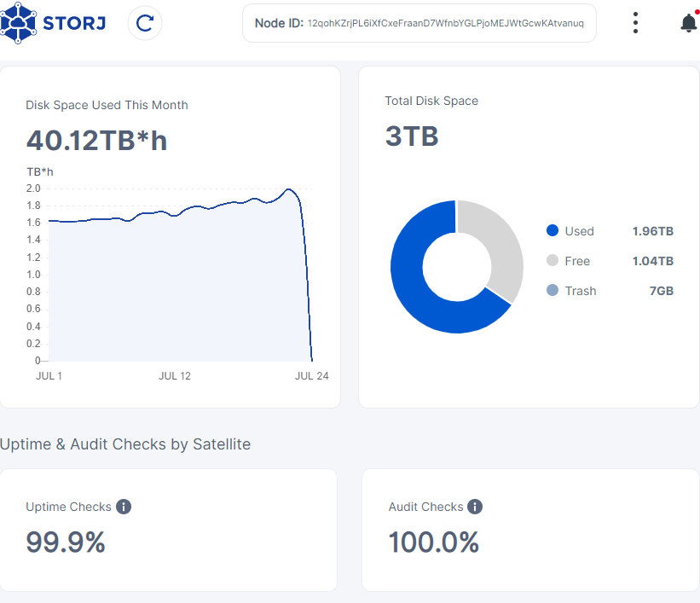Click the blue Used legend dot

tap(552, 231)
